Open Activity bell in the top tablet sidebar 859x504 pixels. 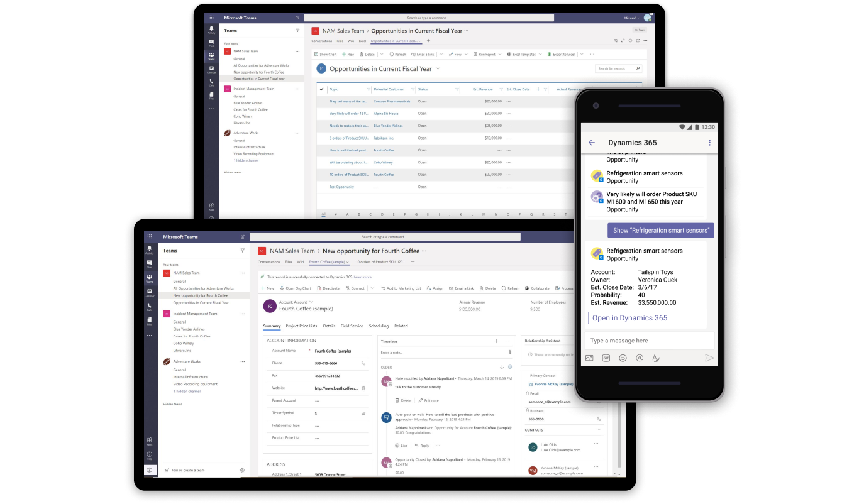211,30
